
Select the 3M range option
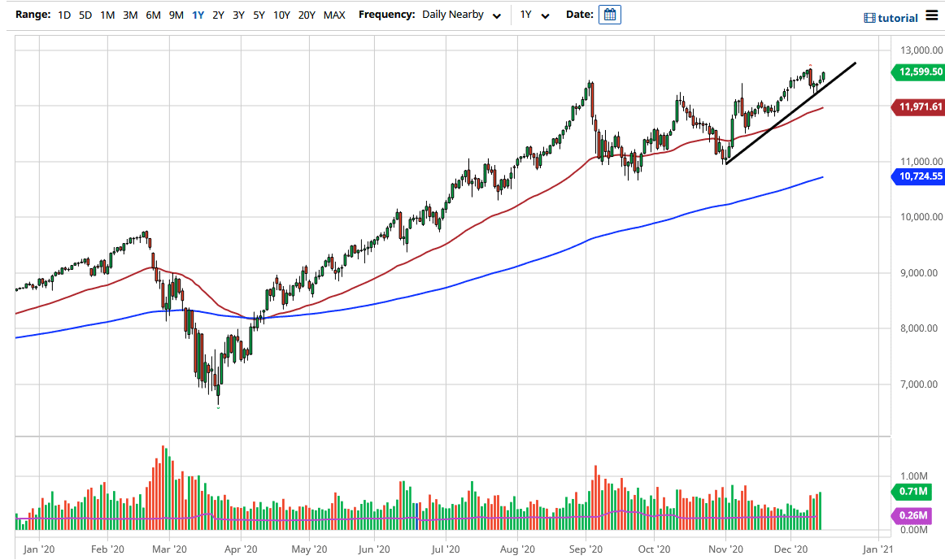coord(129,14)
